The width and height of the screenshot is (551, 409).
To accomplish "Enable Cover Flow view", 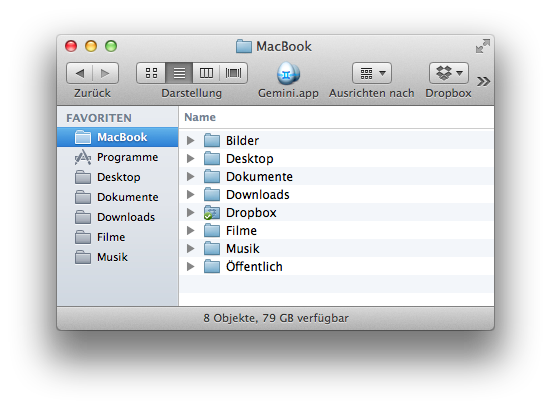I will tap(234, 73).
